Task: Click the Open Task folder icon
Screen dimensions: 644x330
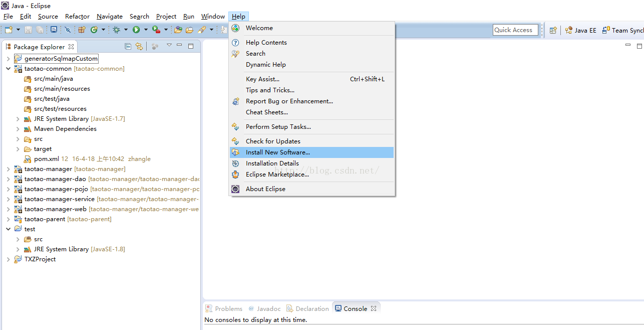Action: 189,30
